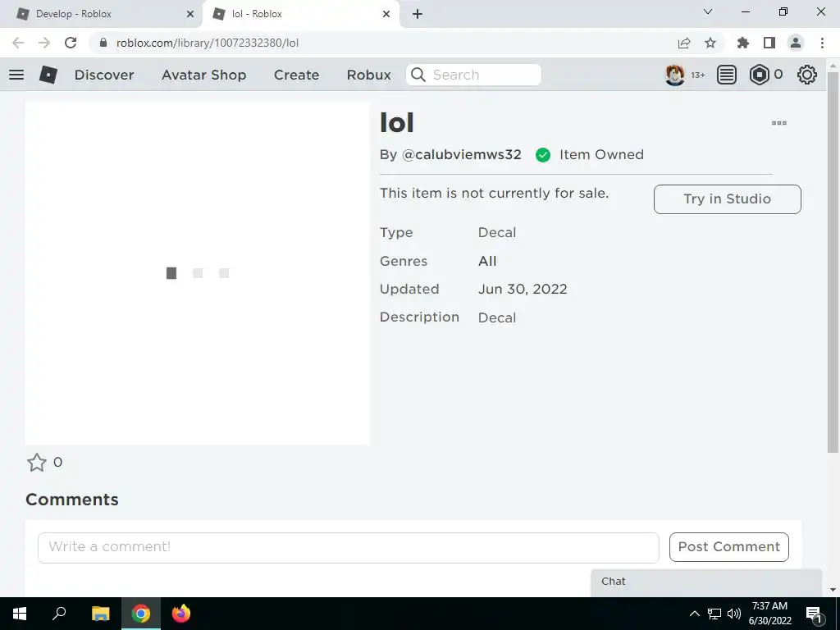This screenshot has width=840, height=630.
Task: Show hidden system tray icons
Action: 694,614
